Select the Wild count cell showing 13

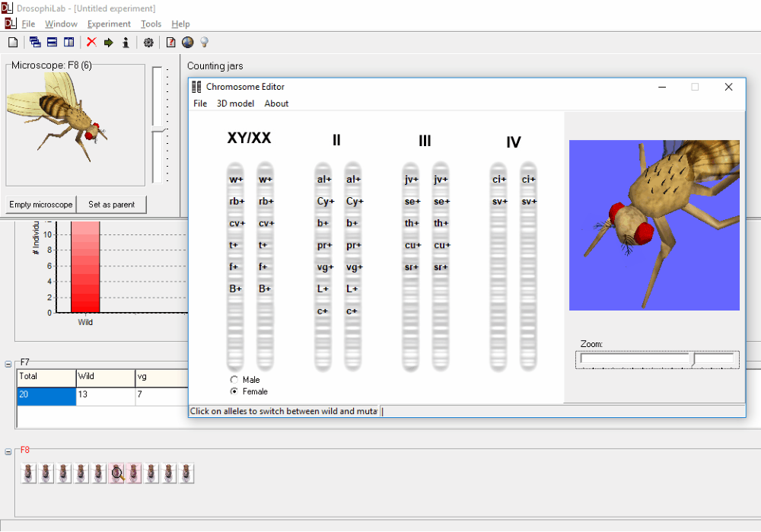click(x=105, y=396)
